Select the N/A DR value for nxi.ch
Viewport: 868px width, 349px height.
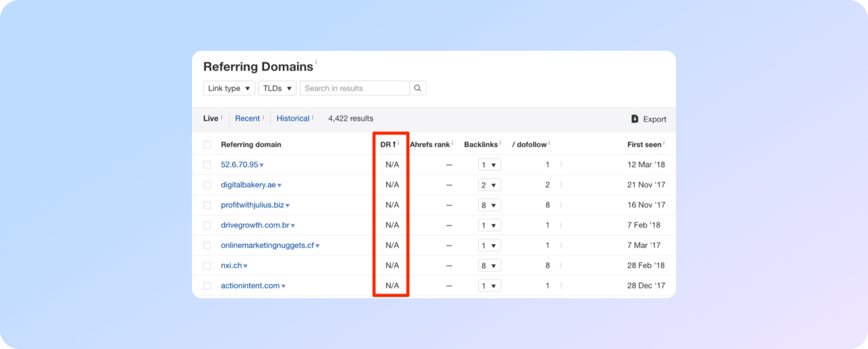tap(392, 265)
